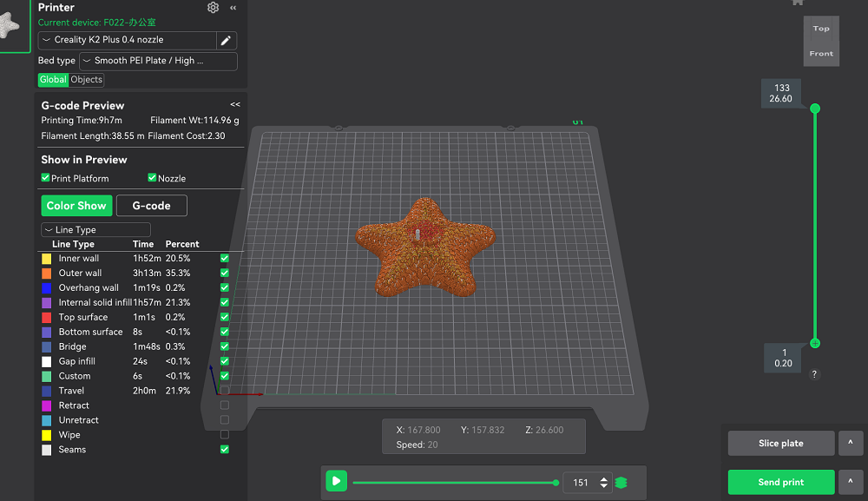The width and height of the screenshot is (868, 501).
Task: Open printer settings gear icon
Action: pyautogui.click(x=214, y=8)
